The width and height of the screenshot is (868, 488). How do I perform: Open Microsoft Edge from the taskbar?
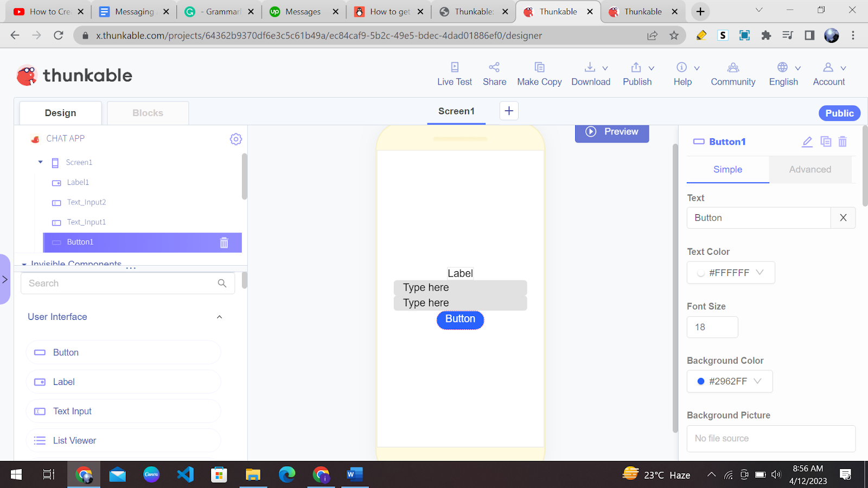tap(287, 475)
